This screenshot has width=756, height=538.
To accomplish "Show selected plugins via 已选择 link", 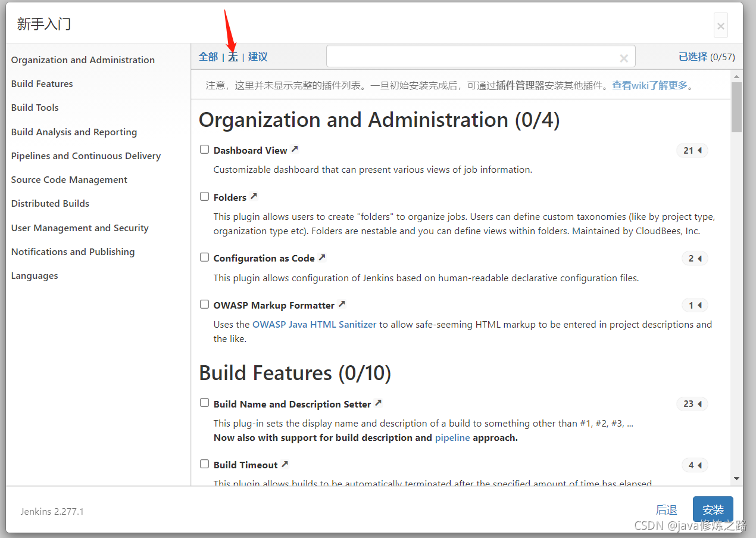I will [x=693, y=57].
